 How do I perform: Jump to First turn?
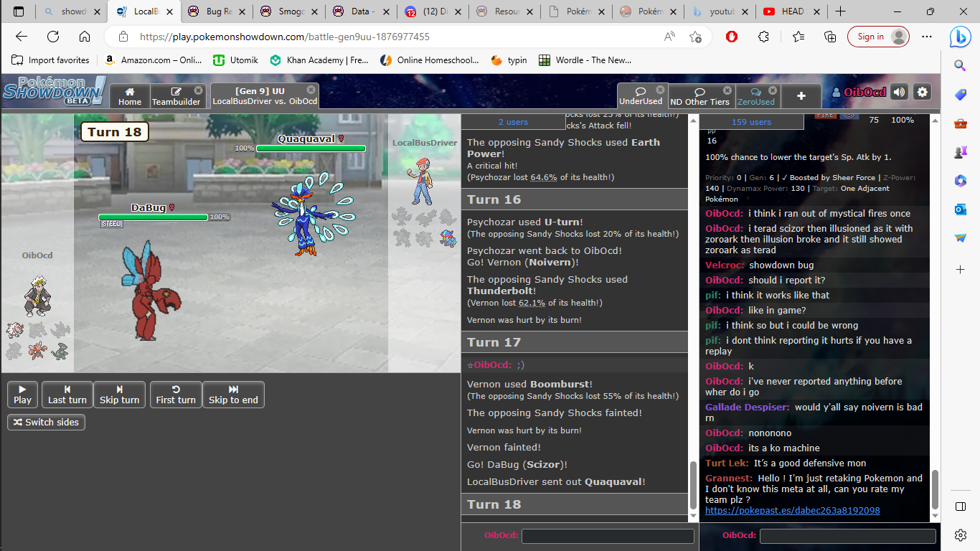(176, 395)
